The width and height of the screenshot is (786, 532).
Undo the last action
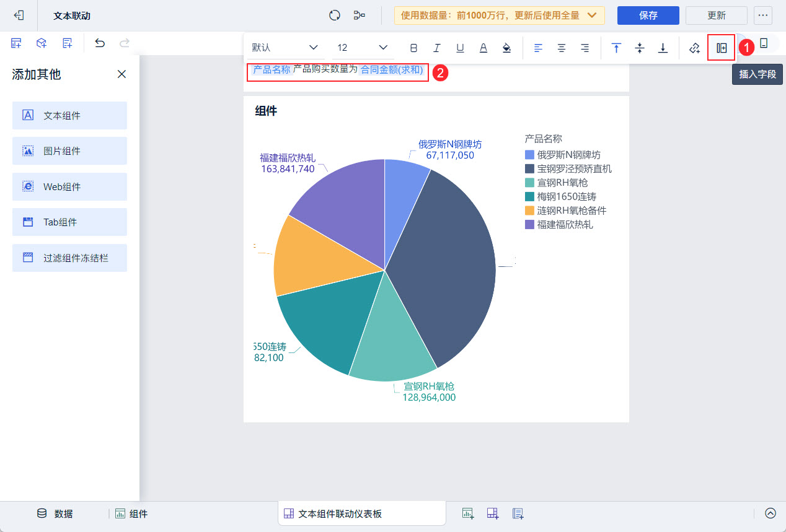point(100,43)
